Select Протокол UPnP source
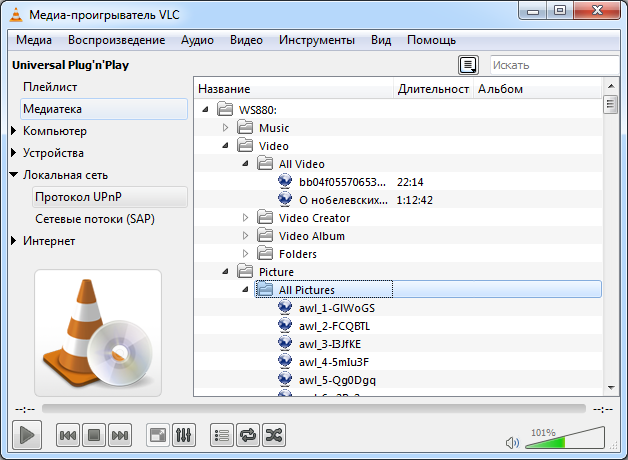Screen dimensions: 628x460 [110, 197]
